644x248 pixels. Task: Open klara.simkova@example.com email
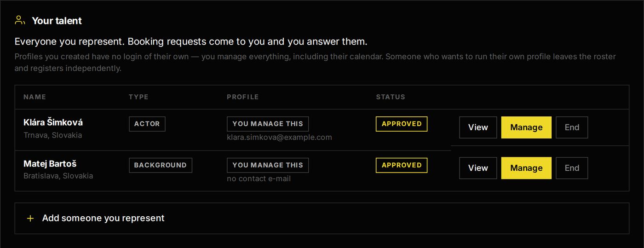point(279,138)
